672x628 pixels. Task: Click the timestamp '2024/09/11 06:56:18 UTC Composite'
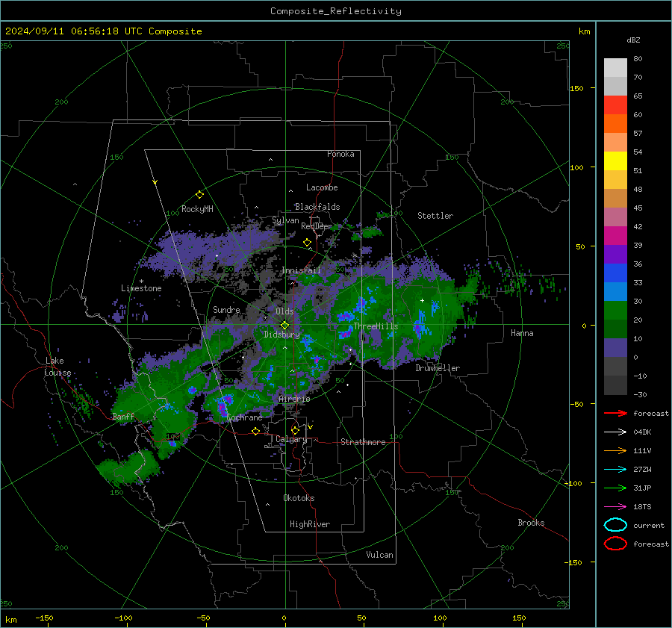pyautogui.click(x=103, y=31)
